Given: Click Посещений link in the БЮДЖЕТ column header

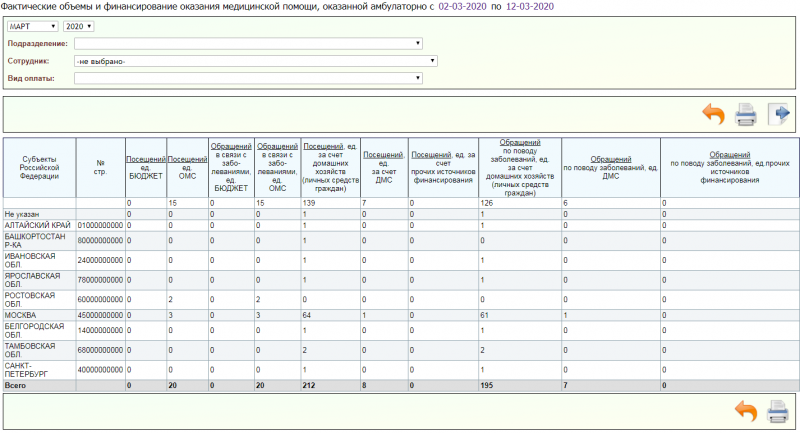Looking at the screenshot, I should (x=145, y=159).
